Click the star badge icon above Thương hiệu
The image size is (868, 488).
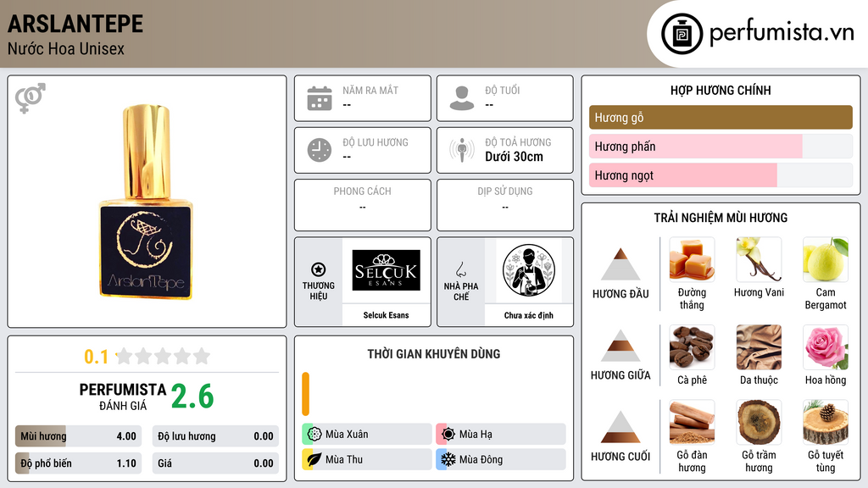click(x=319, y=269)
